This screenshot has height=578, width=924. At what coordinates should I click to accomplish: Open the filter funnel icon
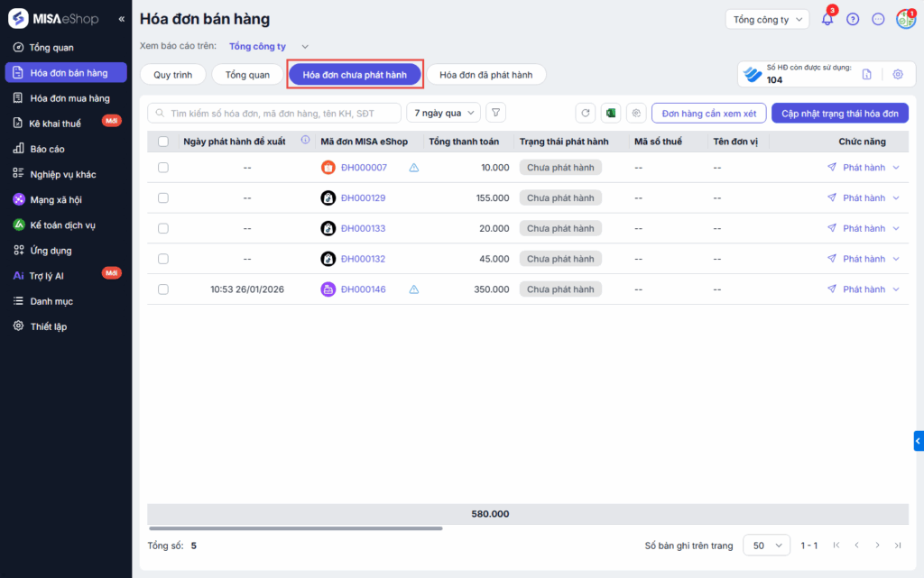tap(495, 113)
